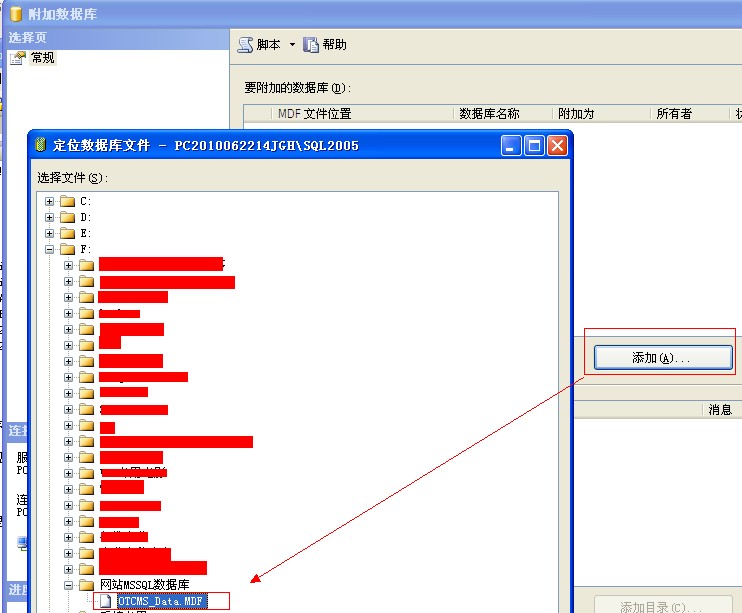Select the E: drive folder icon
Screen dimensions: 742x613
tap(68, 233)
